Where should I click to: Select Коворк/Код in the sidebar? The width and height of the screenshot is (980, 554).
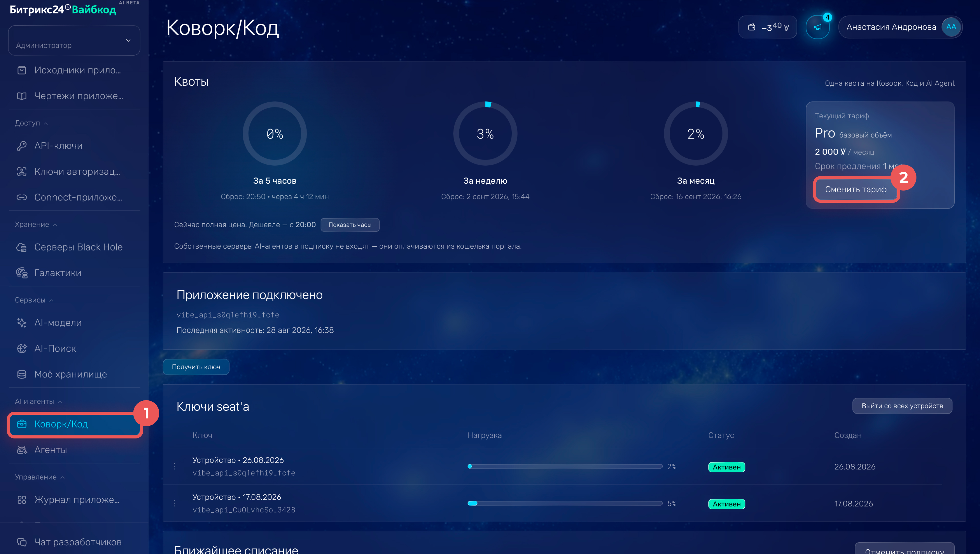pyautogui.click(x=75, y=424)
